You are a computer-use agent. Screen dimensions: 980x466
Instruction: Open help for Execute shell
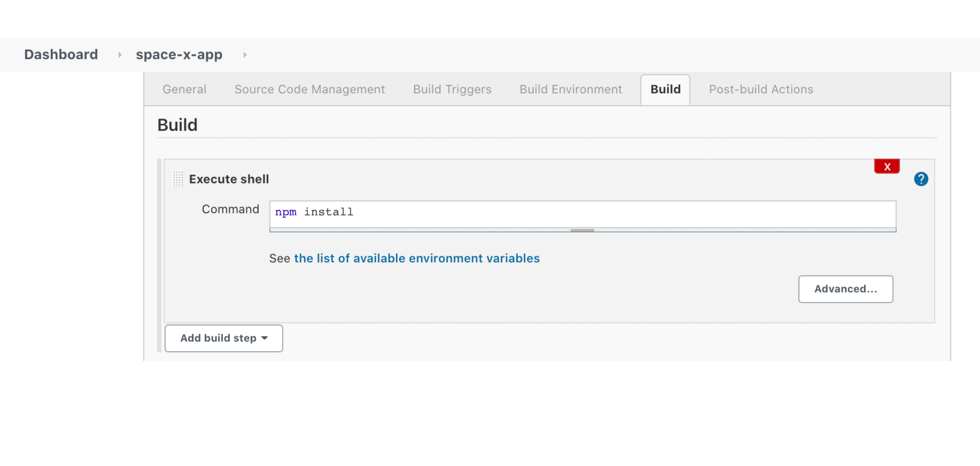coord(921,179)
